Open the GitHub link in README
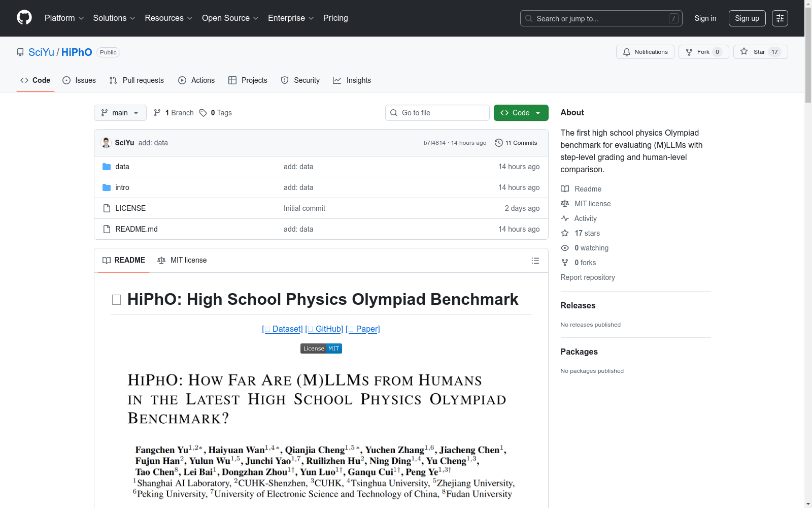This screenshot has height=508, width=812. point(324,329)
